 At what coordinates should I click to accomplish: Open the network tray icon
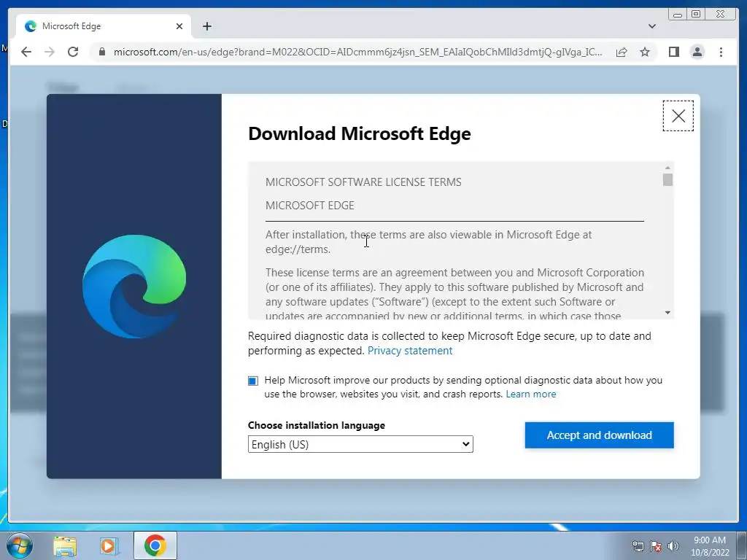638,546
